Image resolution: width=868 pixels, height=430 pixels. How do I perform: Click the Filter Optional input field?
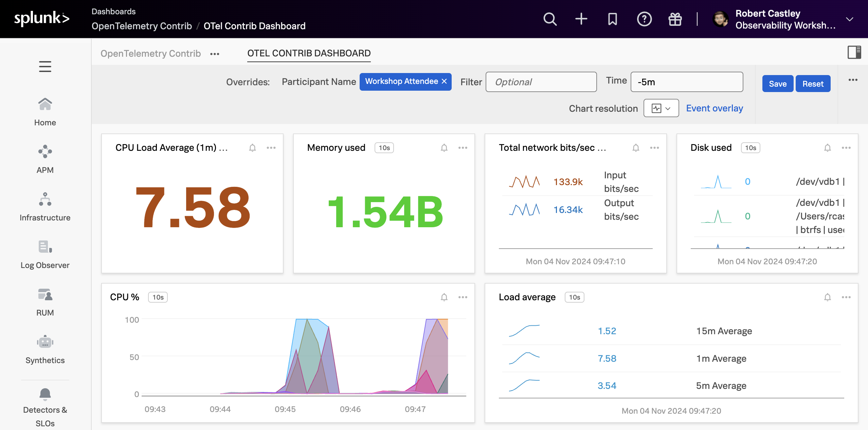pos(541,82)
